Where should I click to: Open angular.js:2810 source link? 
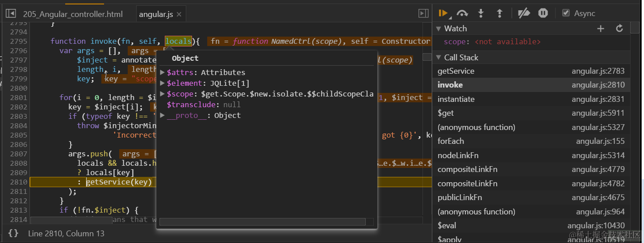598,85
